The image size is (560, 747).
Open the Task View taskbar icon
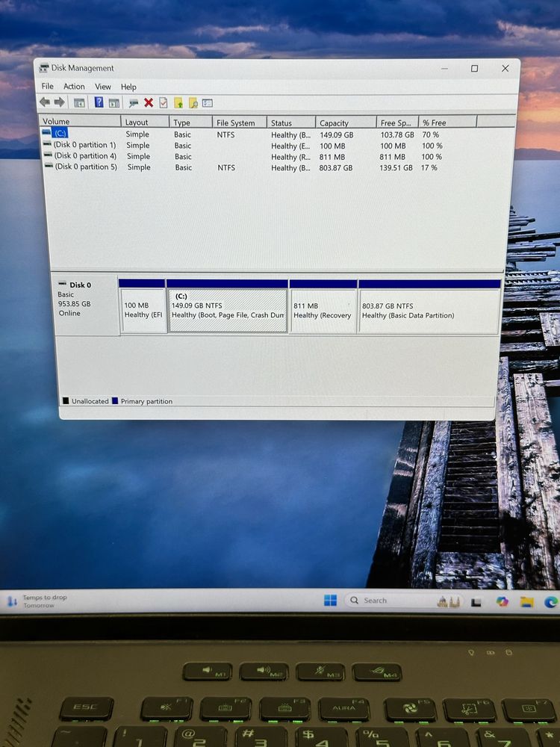(x=476, y=603)
